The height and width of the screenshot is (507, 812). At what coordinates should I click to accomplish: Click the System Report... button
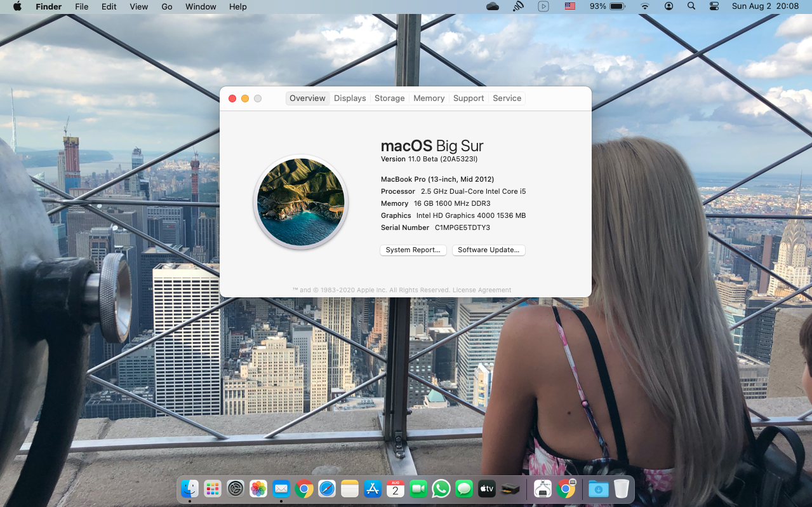coord(413,250)
